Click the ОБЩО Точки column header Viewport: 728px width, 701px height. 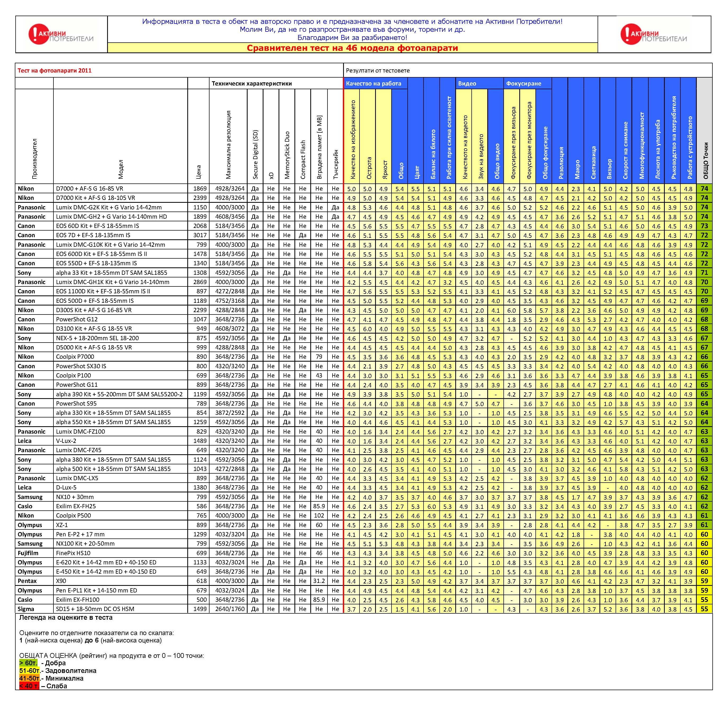(x=705, y=161)
